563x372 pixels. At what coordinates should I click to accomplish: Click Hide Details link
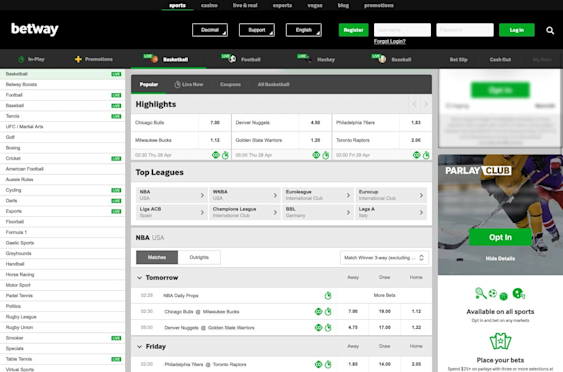pyautogui.click(x=500, y=259)
